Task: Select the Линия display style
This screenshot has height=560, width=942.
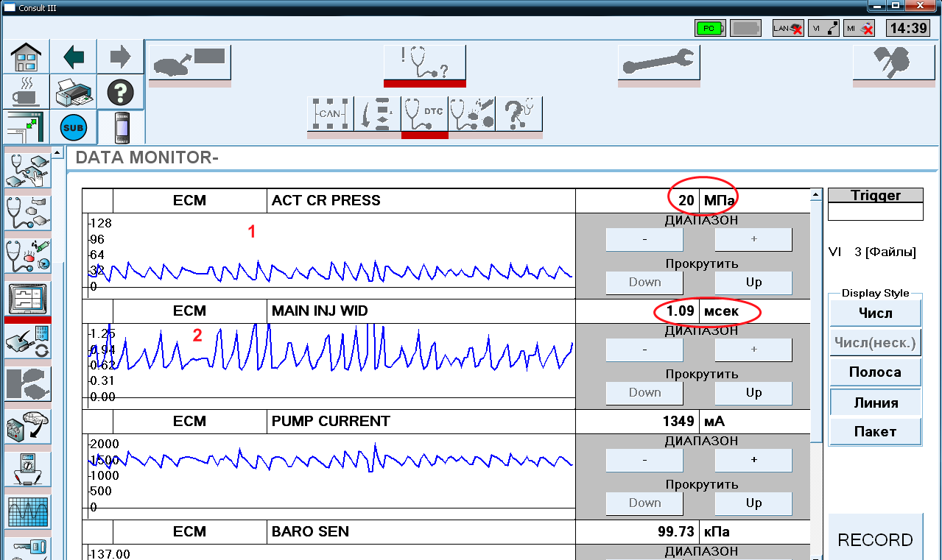Action: pos(876,403)
